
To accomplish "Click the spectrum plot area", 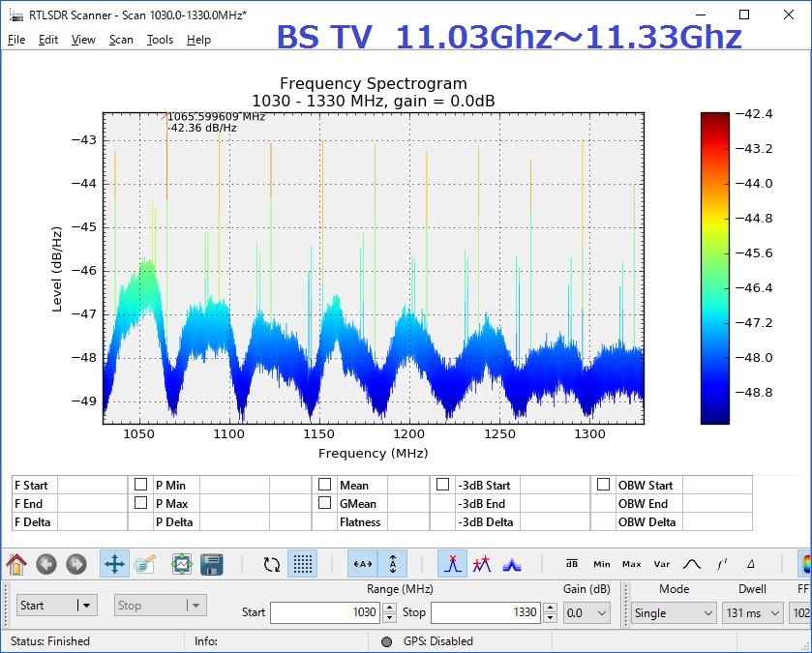I will tap(374, 268).
